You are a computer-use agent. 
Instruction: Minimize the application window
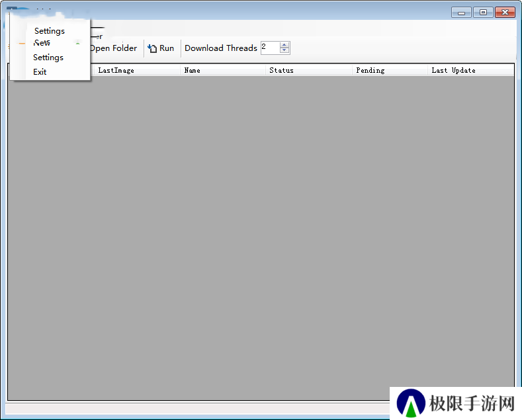461,13
